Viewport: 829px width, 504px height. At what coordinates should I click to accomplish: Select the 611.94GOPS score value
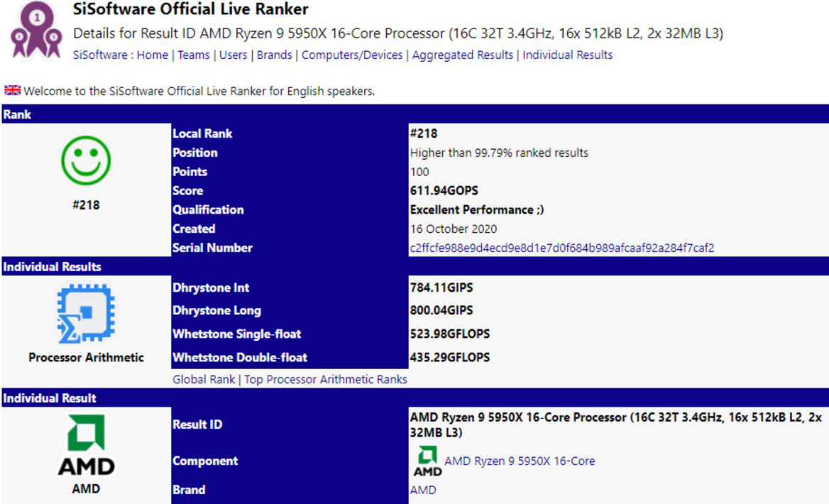click(x=444, y=191)
